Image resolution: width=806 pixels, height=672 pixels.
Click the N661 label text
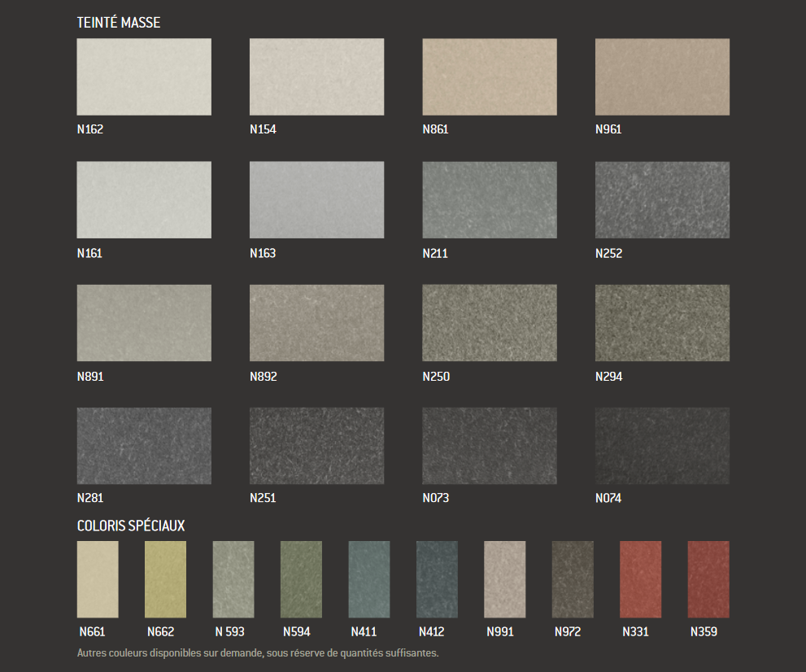[x=92, y=631]
